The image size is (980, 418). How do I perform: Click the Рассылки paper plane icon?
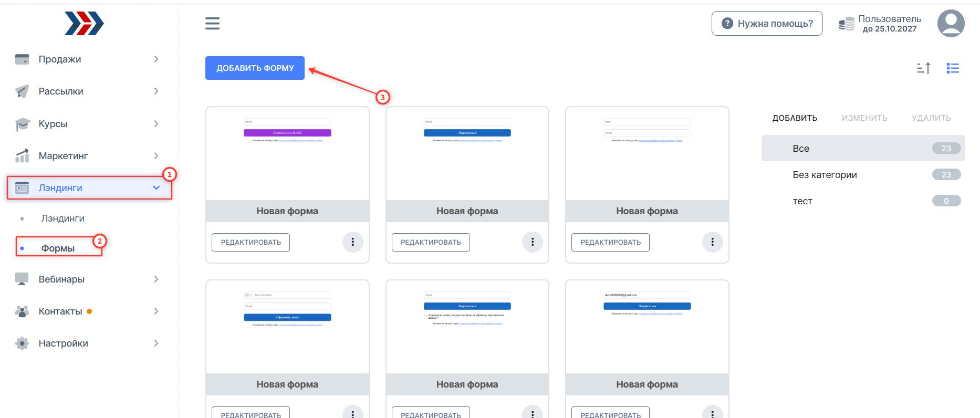tap(22, 91)
